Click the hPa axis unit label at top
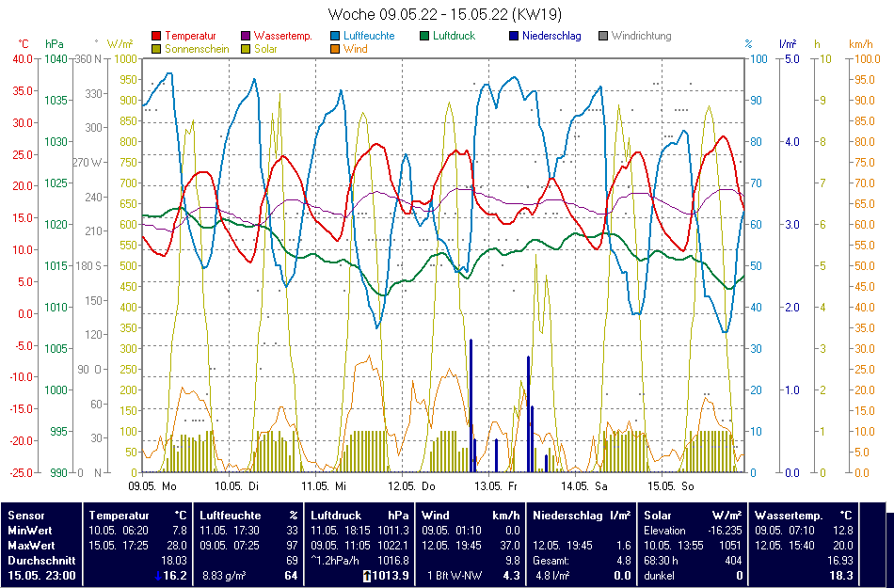Image resolution: width=894 pixels, height=588 pixels. coord(55,44)
